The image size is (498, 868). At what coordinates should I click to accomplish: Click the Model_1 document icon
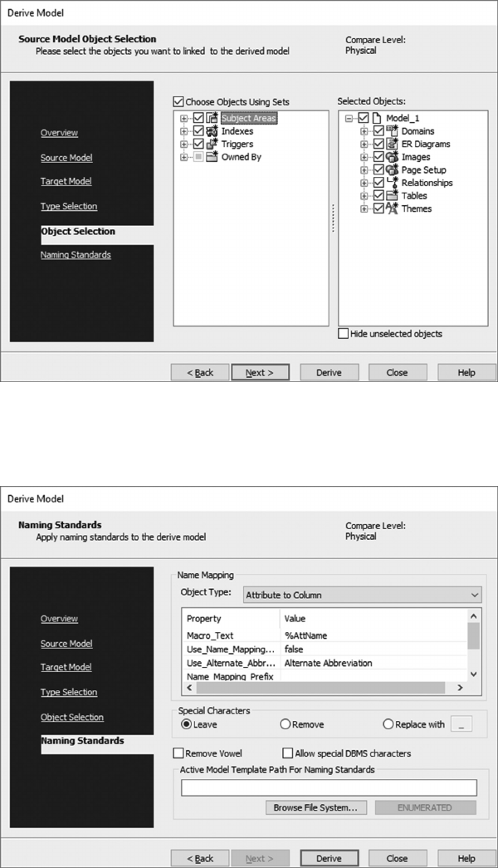coord(377,118)
